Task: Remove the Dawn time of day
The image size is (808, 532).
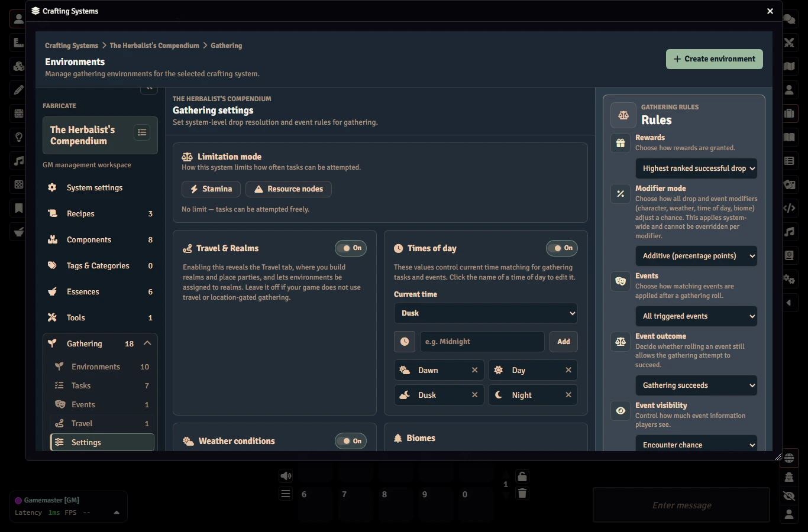Action: tap(474, 370)
